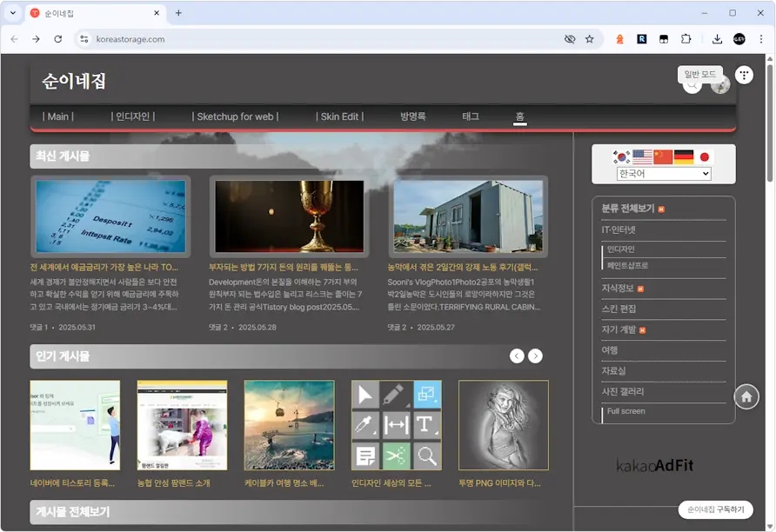Viewport: 776px width, 532px height.
Task: Open the 자료실 category
Action: tap(613, 371)
